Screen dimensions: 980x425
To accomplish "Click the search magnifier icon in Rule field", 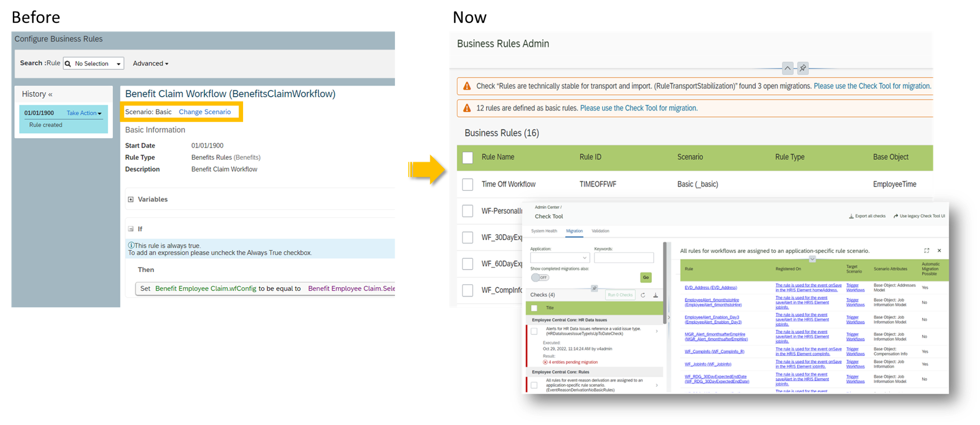I will [x=68, y=64].
